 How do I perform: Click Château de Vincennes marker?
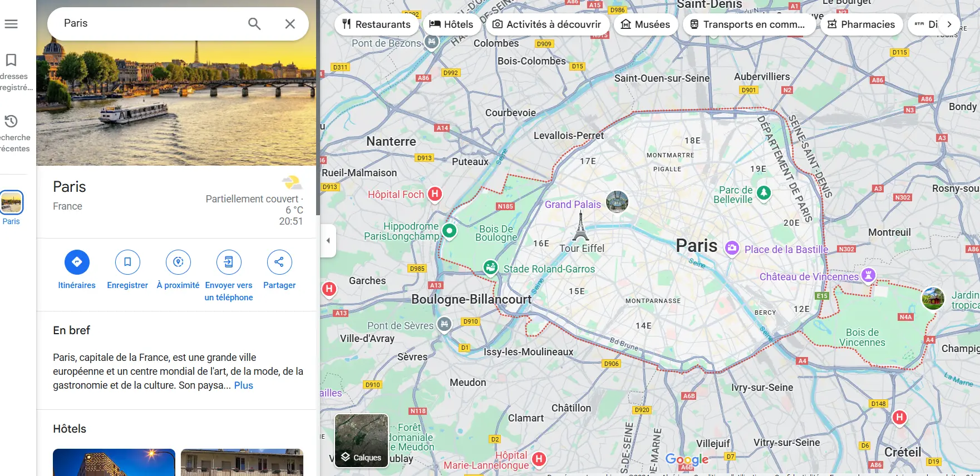pyautogui.click(x=868, y=275)
